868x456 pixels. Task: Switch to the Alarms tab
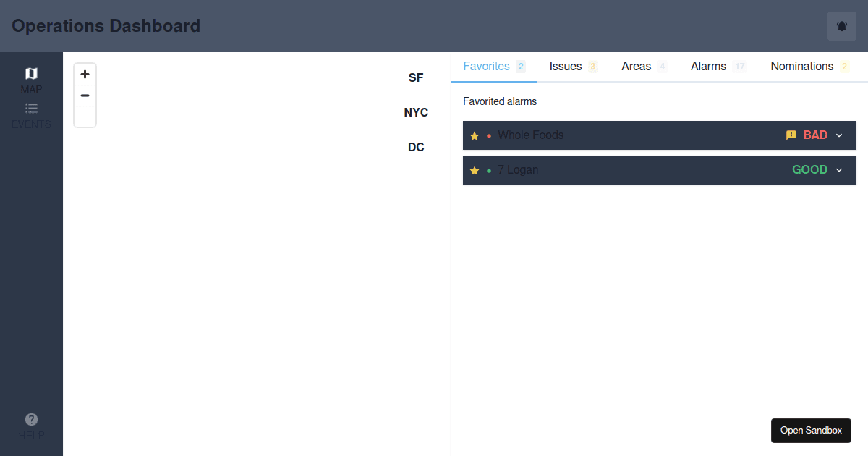coord(719,67)
